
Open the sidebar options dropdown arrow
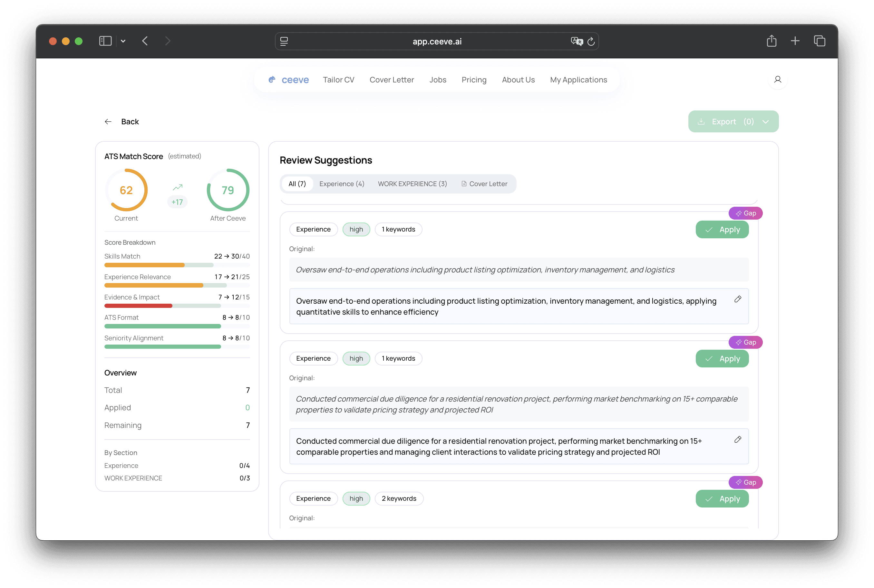coord(123,41)
